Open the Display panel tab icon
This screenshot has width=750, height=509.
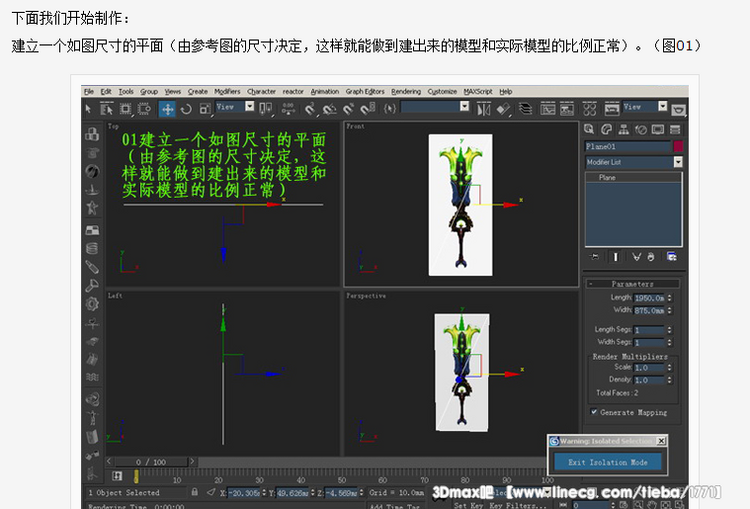click(658, 129)
